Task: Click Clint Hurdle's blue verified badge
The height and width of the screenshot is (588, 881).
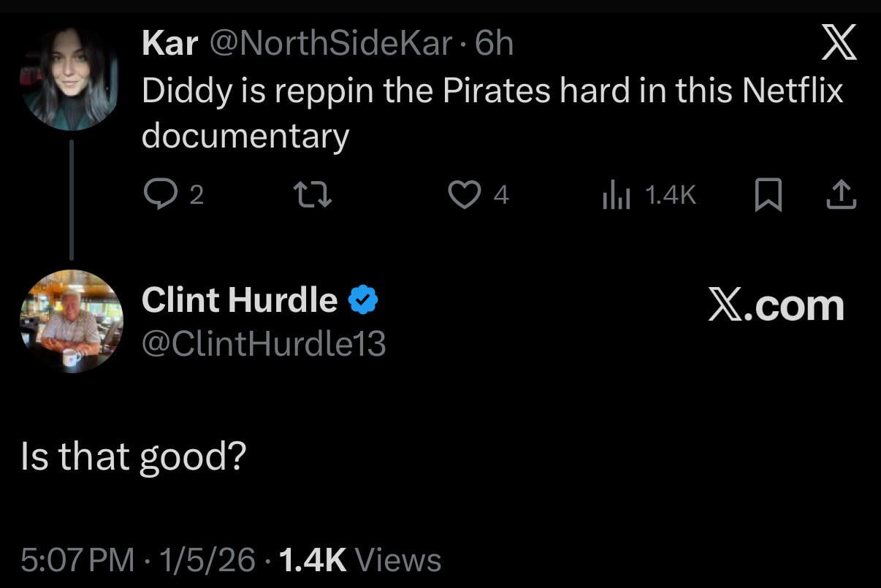Action: pyautogui.click(x=365, y=297)
